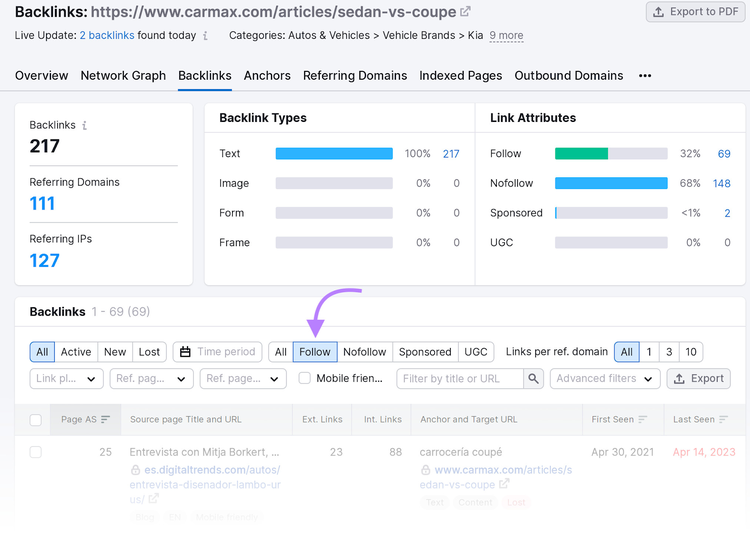Viewport: 750px width, 537px height.
Task: Select Nofollow link attribute filter
Action: tap(364, 352)
